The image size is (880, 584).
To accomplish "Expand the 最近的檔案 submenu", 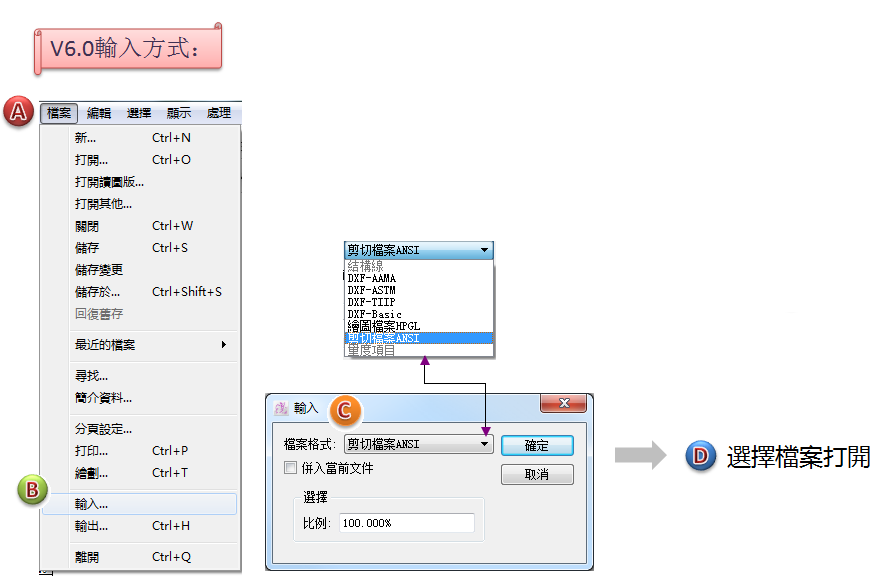I will (x=140, y=344).
